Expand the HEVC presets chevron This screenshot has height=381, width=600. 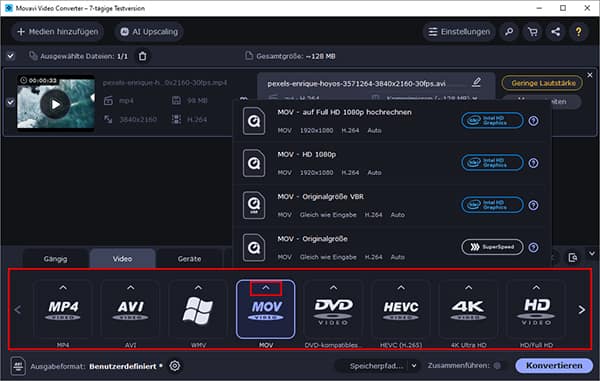tap(401, 287)
